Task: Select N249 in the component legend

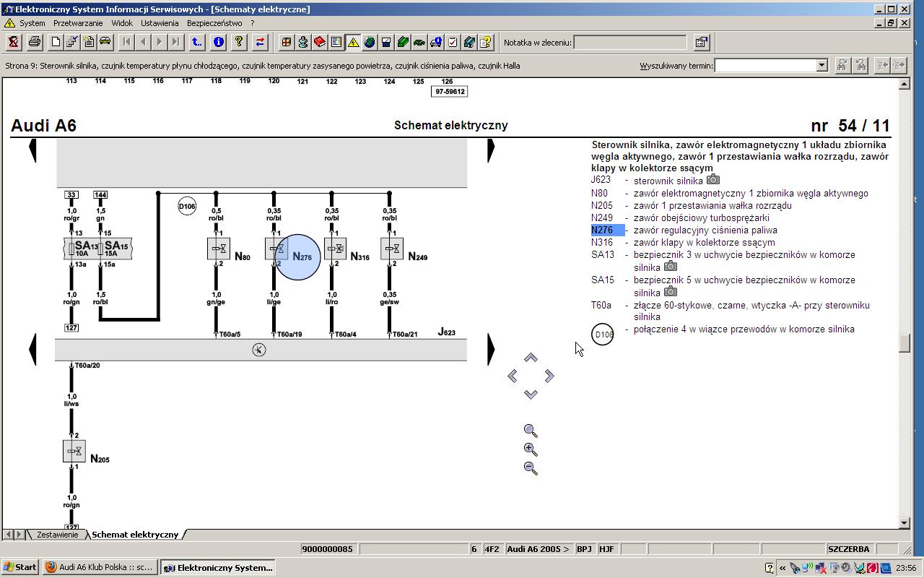Action: pos(602,218)
